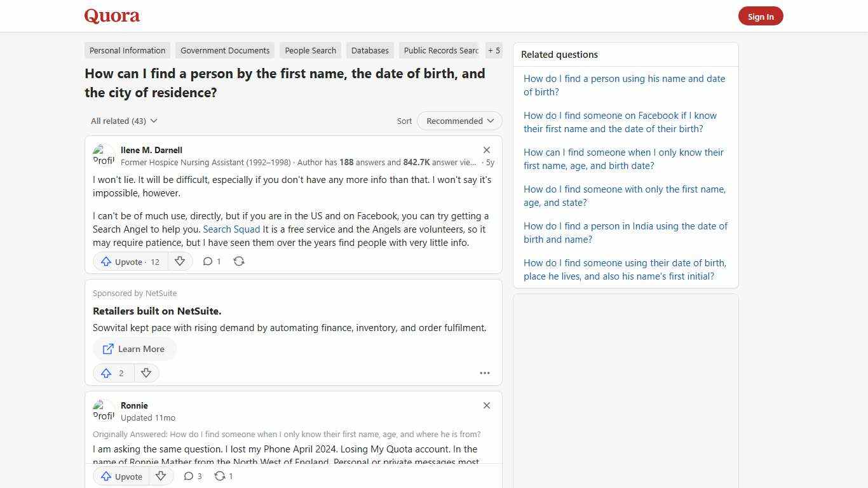Downvote Ilene M. Darnell's answer
Viewport: 868px width, 488px height.
point(180,261)
